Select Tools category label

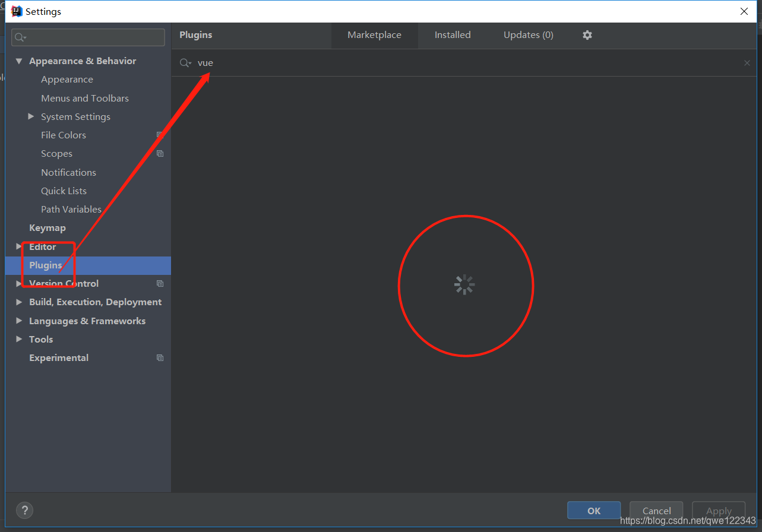tap(41, 340)
